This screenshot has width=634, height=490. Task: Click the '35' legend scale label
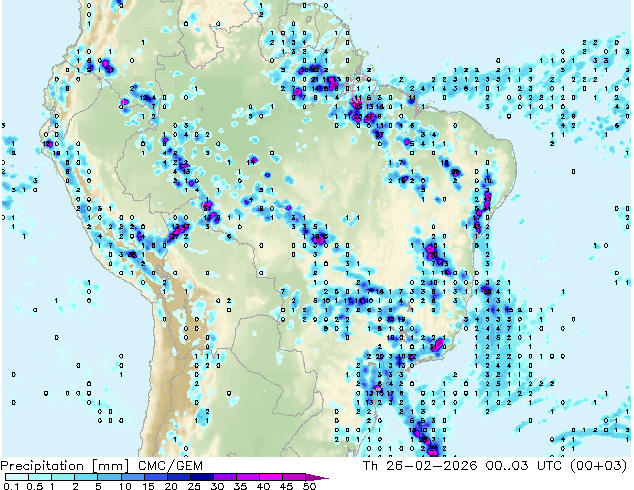(240, 486)
